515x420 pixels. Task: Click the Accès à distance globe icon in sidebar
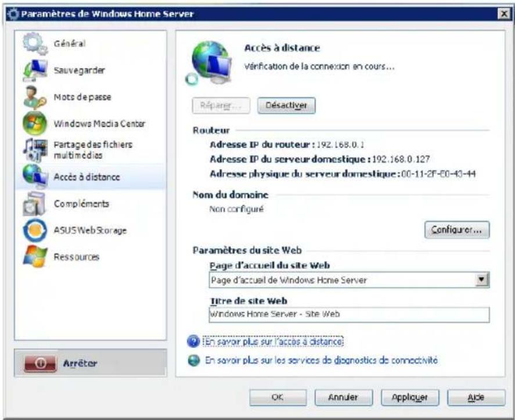click(x=35, y=177)
